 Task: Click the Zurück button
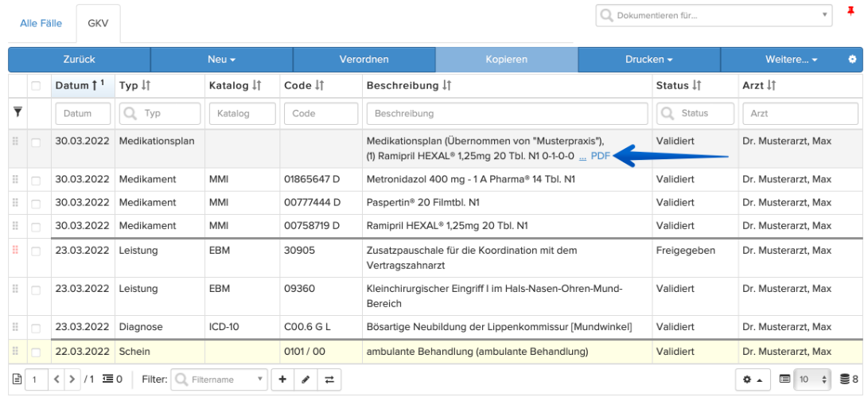tap(79, 59)
